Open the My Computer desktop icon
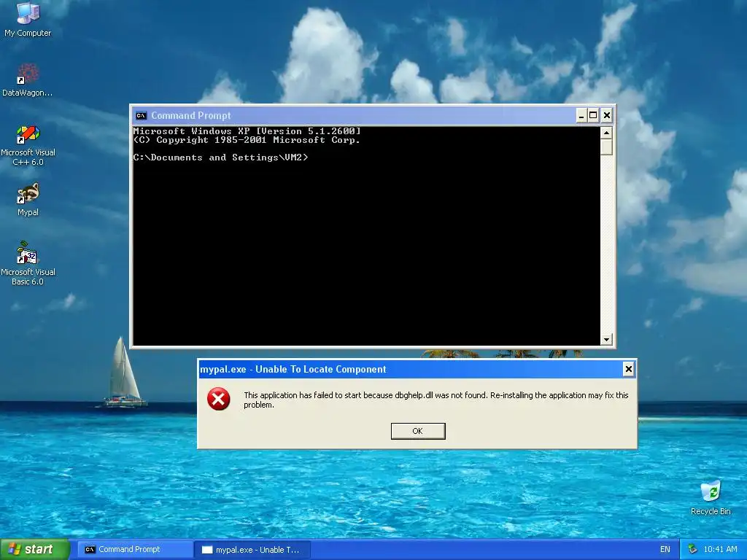The height and width of the screenshot is (560, 747). pyautogui.click(x=28, y=19)
